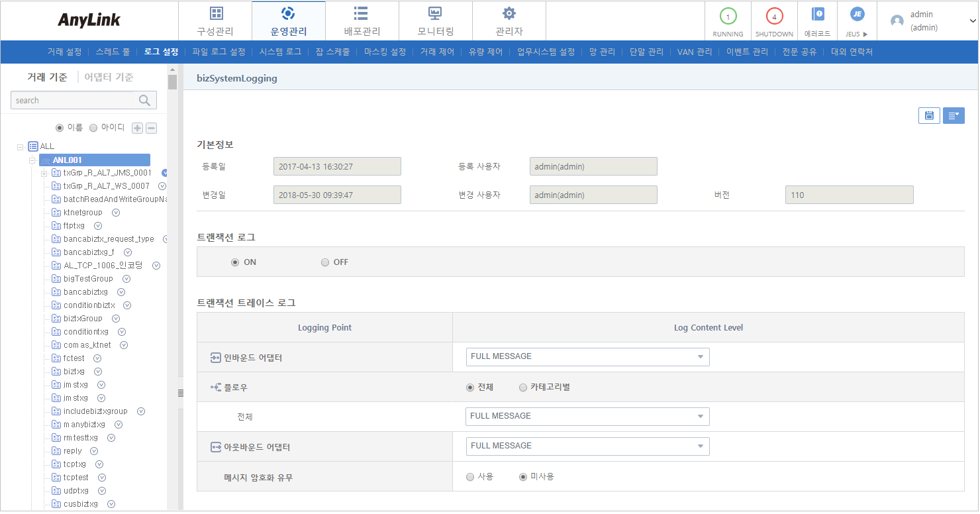Viewport: 980px width, 514px height.
Task: Open the 모니터링 main menu
Action: (436, 21)
